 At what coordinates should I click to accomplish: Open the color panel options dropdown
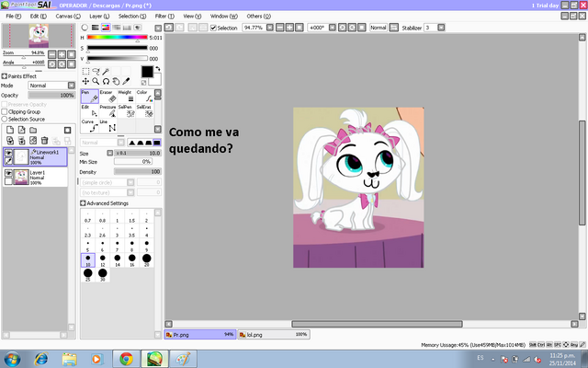coord(158,29)
